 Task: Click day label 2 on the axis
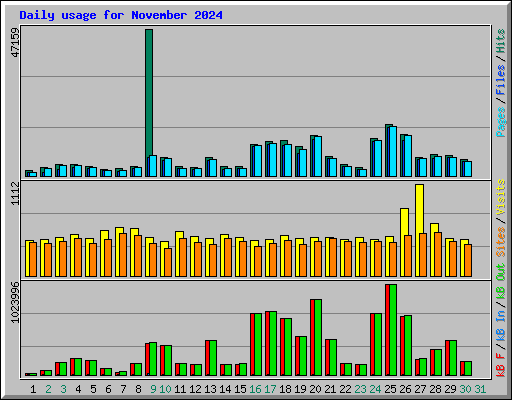[x=48, y=389]
